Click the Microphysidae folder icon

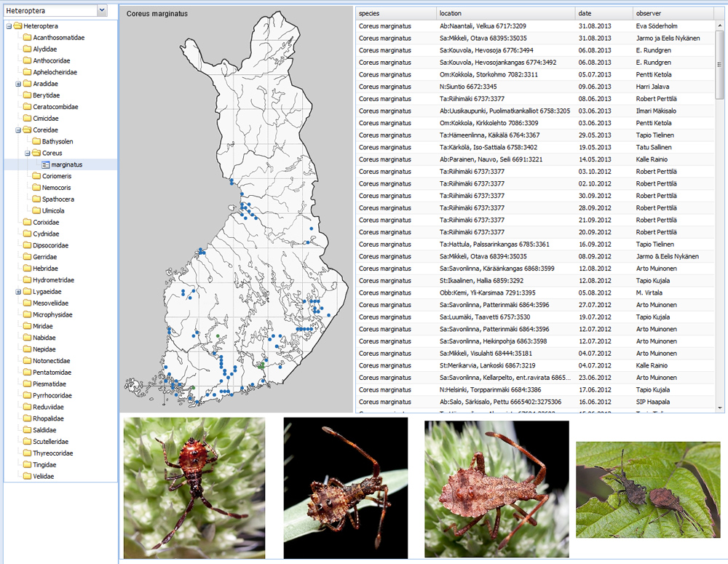(28, 314)
